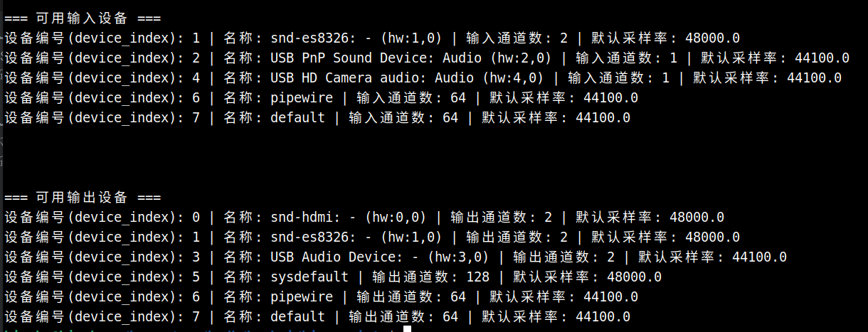868x332 pixels.
Task: Click the terminal cursor block at the bottom
Action: point(407,329)
